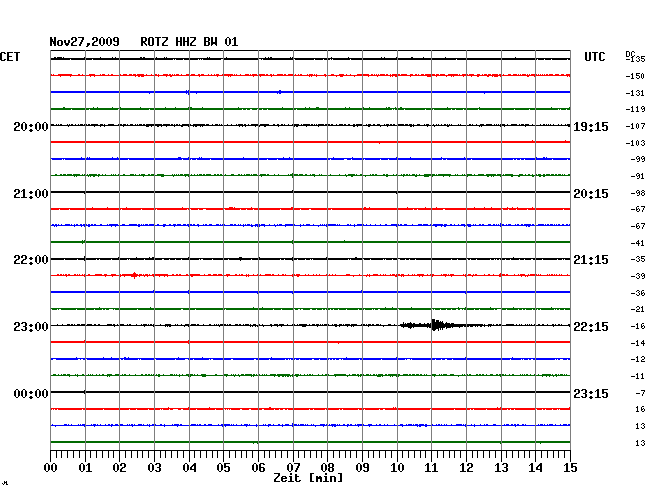Click the date label Nov27,2009
Screen dimensions: 650x494
[x=85, y=42]
